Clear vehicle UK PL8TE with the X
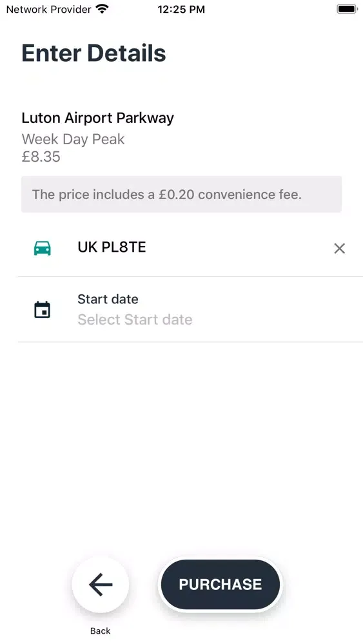Screen dimensions: 363x644 tap(339, 248)
